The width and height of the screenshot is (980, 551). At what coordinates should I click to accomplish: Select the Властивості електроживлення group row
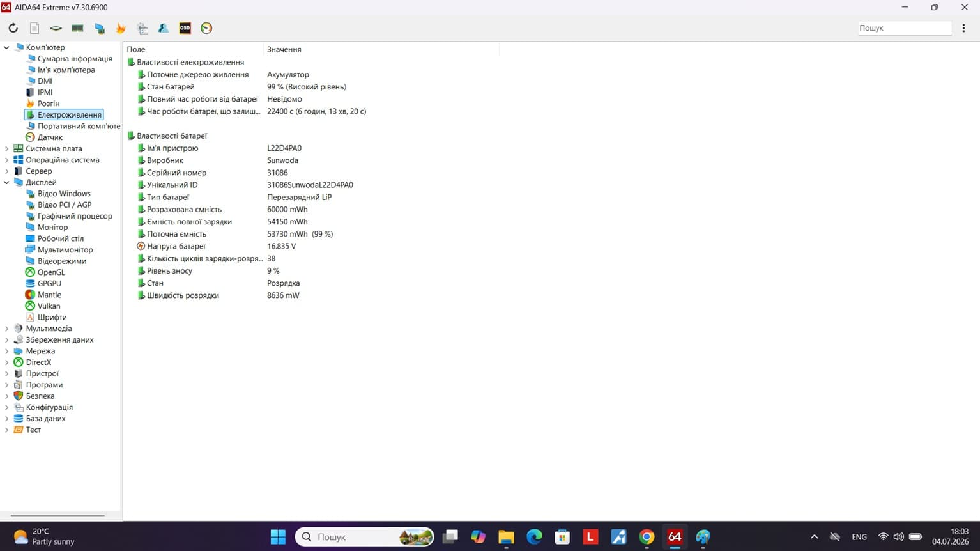point(190,62)
